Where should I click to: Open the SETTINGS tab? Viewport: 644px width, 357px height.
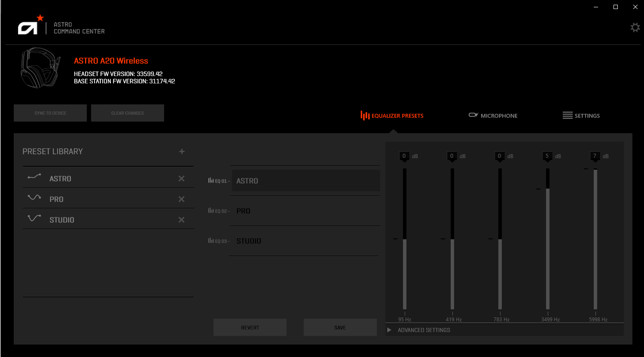click(587, 115)
